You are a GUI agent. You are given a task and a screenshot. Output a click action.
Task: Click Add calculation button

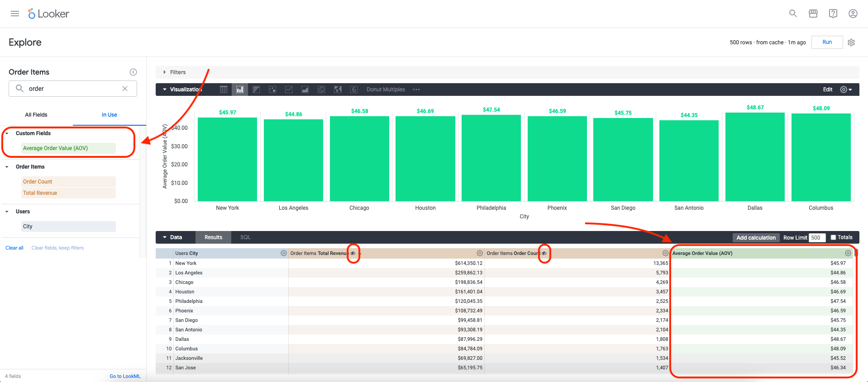(x=756, y=237)
